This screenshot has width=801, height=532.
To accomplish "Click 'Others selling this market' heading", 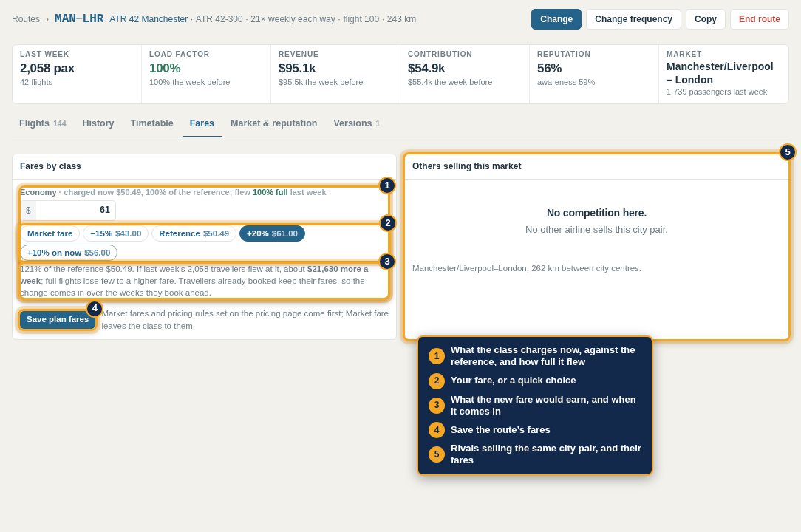I will (x=466, y=166).
